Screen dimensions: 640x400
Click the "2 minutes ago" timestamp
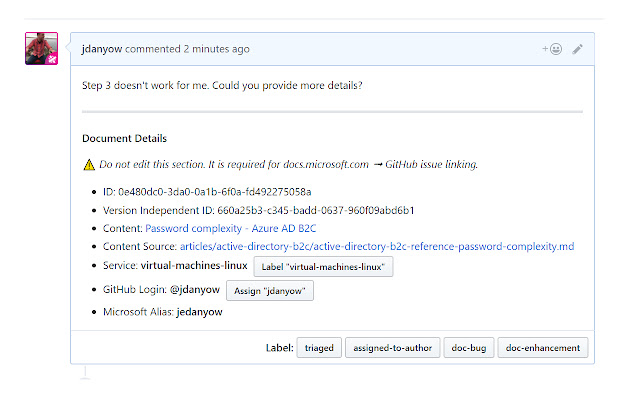pos(217,49)
